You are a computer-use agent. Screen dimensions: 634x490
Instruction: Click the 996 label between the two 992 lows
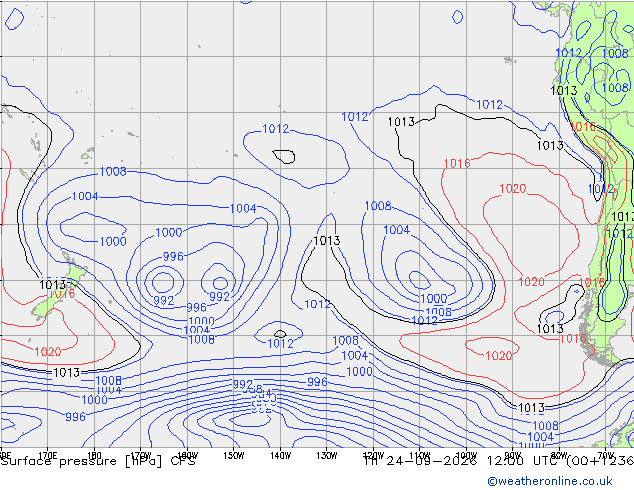pos(197,307)
